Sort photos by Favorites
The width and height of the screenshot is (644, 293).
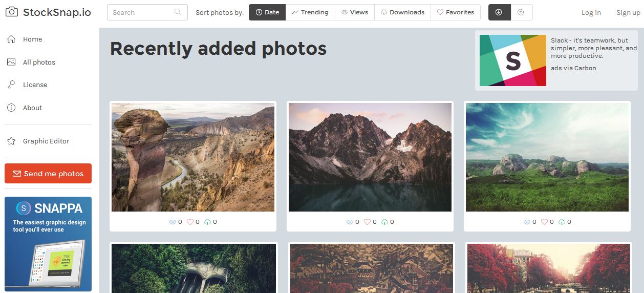455,12
